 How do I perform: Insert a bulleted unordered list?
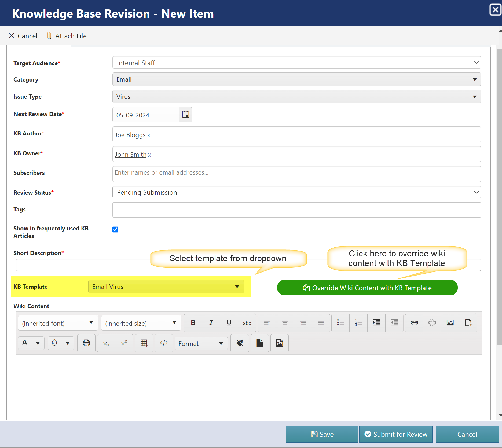tap(340, 323)
